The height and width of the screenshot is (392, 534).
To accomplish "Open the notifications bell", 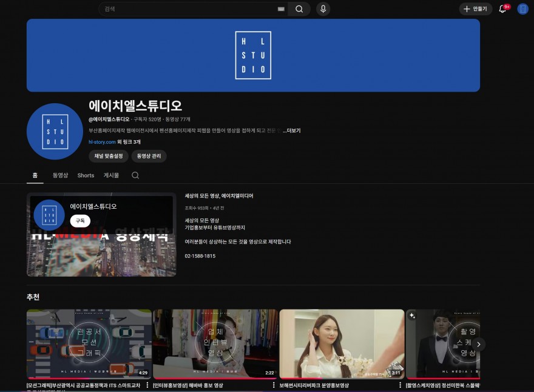I will click(x=502, y=9).
